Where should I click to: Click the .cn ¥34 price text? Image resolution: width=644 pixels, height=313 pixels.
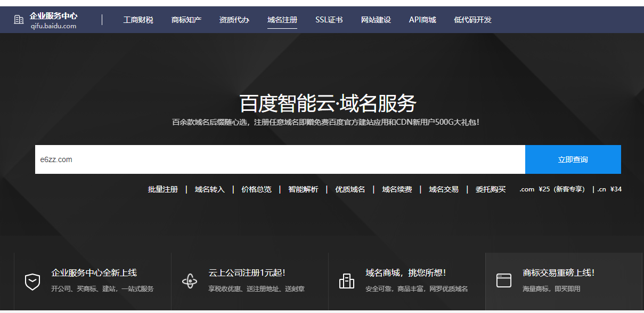coord(609,189)
